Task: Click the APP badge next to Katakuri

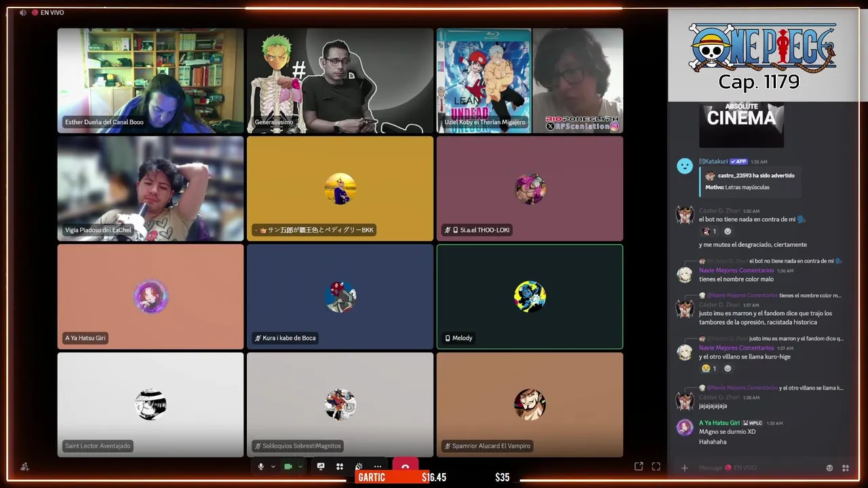Action: pos(738,161)
